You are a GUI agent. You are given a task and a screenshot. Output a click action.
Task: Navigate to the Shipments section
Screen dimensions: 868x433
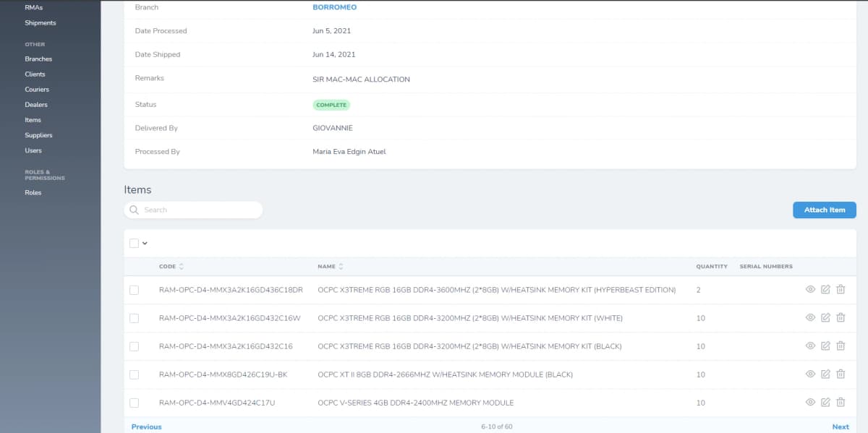(41, 22)
